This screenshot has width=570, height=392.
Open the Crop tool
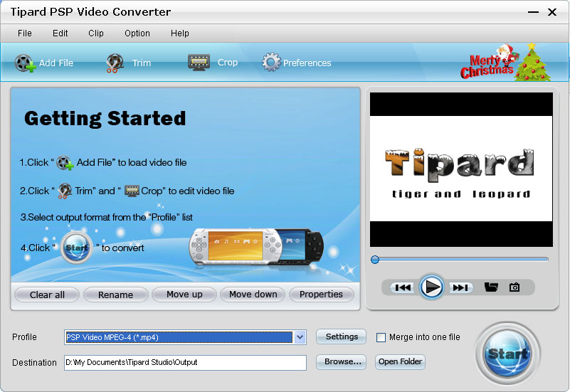coord(213,63)
